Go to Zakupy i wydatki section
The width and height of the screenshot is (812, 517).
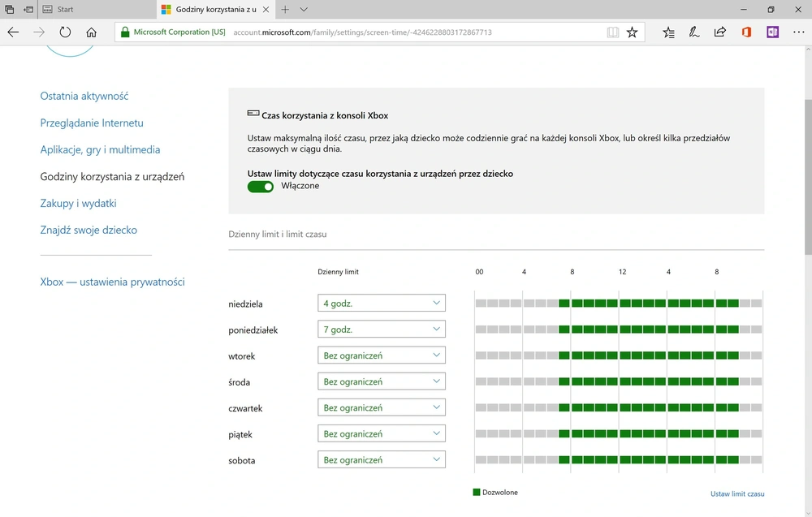[78, 204]
